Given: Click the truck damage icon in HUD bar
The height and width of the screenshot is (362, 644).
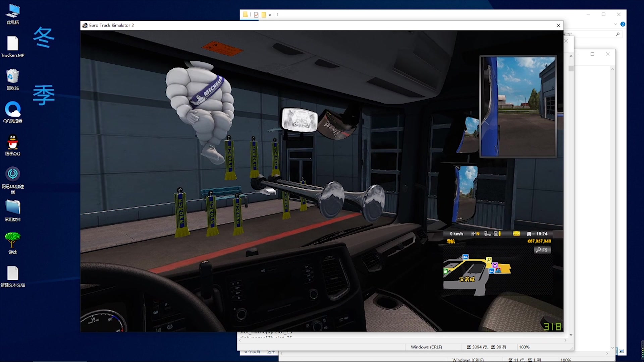Looking at the screenshot, I should point(487,234).
